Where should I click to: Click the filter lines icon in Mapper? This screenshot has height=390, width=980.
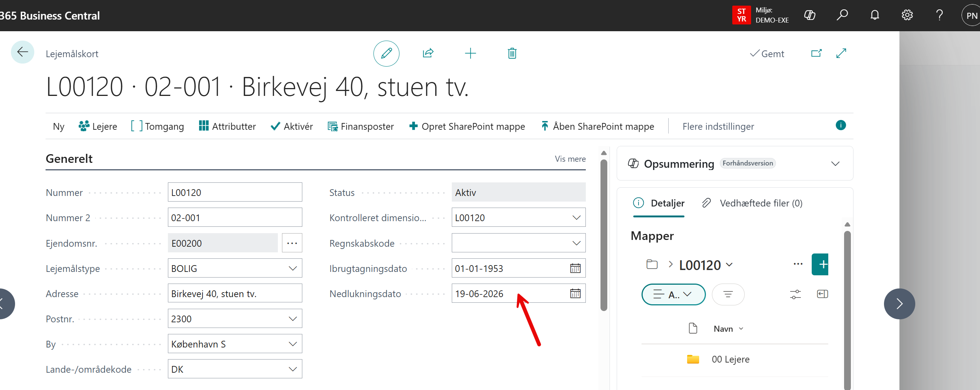pyautogui.click(x=728, y=294)
